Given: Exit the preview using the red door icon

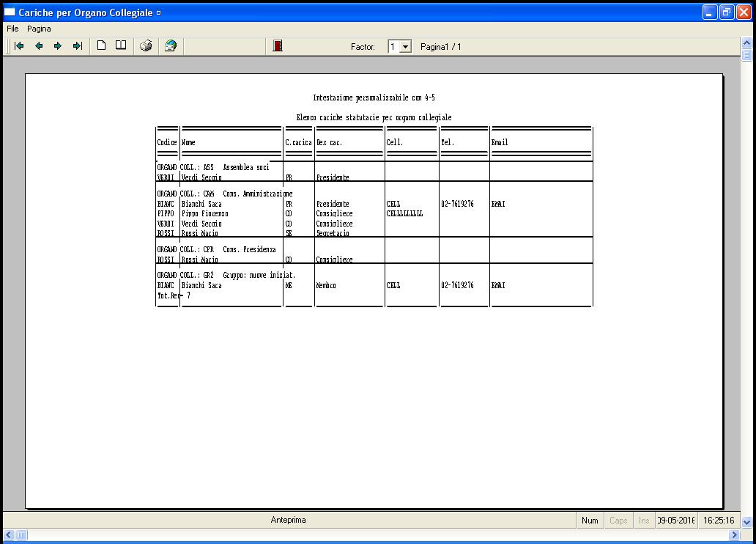Looking at the screenshot, I should 278,46.
